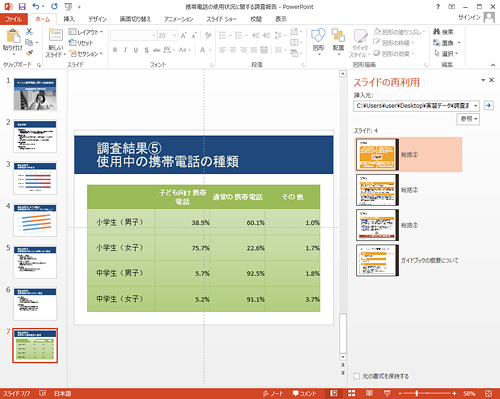Toggle the Notes (ノート) pane
500x399 pixels.
click(273, 393)
